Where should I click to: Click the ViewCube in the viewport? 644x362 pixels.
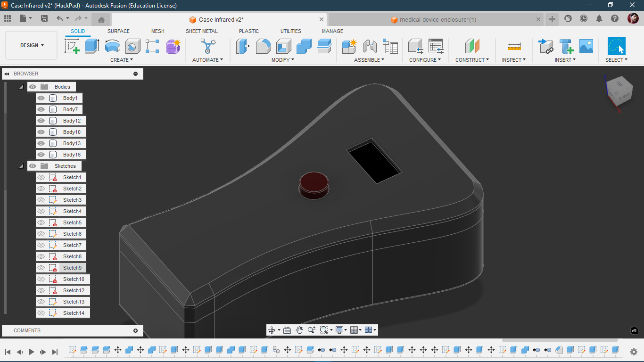[x=617, y=92]
